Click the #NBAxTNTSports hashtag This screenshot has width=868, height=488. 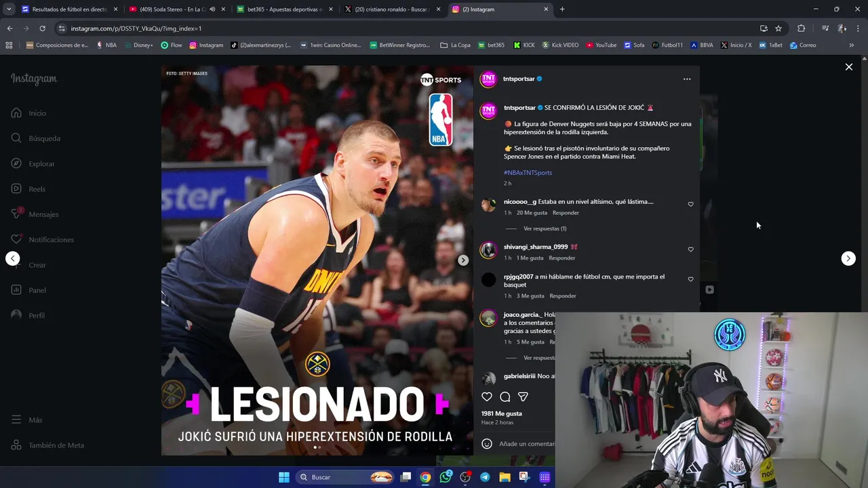528,172
